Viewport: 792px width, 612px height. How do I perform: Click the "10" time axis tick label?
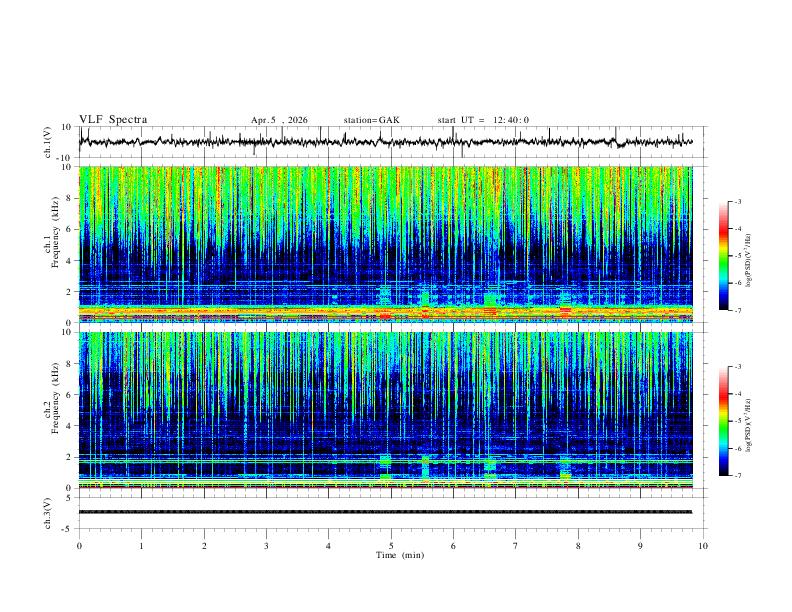pos(703,546)
